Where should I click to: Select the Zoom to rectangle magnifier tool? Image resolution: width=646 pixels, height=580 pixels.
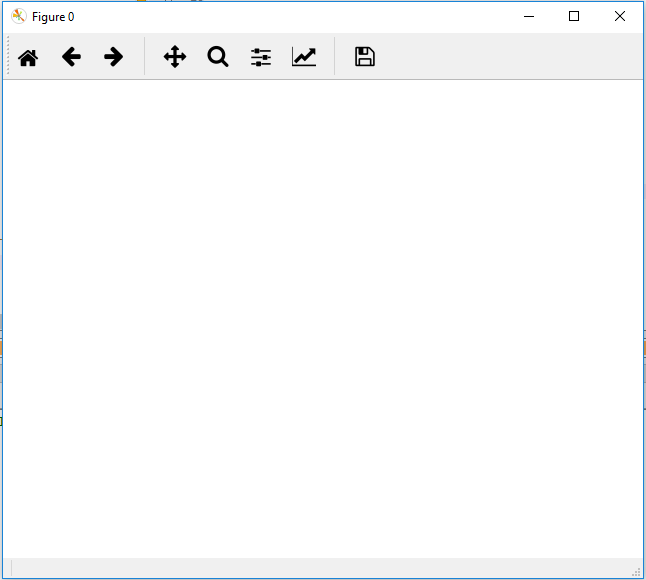218,57
